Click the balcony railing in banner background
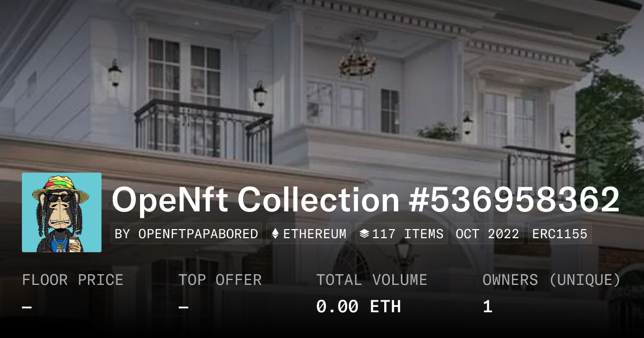This screenshot has width=644, height=338. coord(203,131)
